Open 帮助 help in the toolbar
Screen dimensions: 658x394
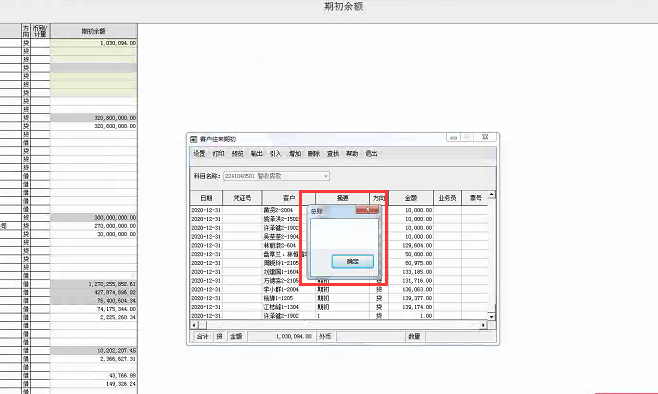(352, 154)
